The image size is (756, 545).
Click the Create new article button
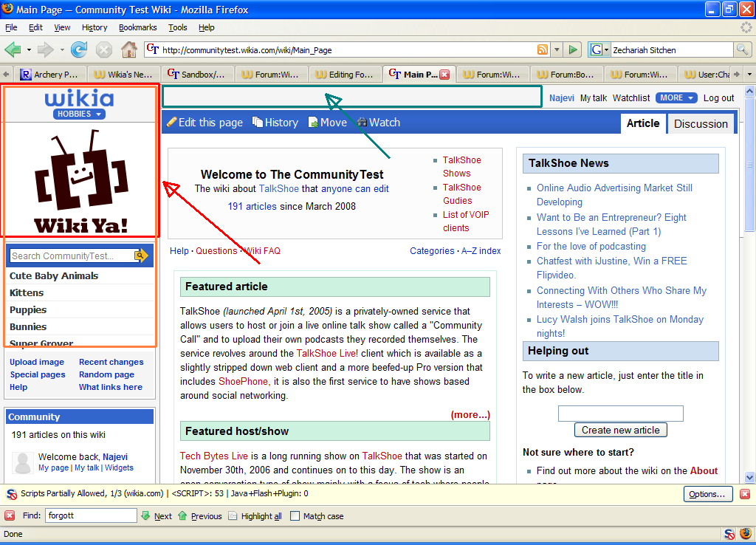click(x=620, y=430)
